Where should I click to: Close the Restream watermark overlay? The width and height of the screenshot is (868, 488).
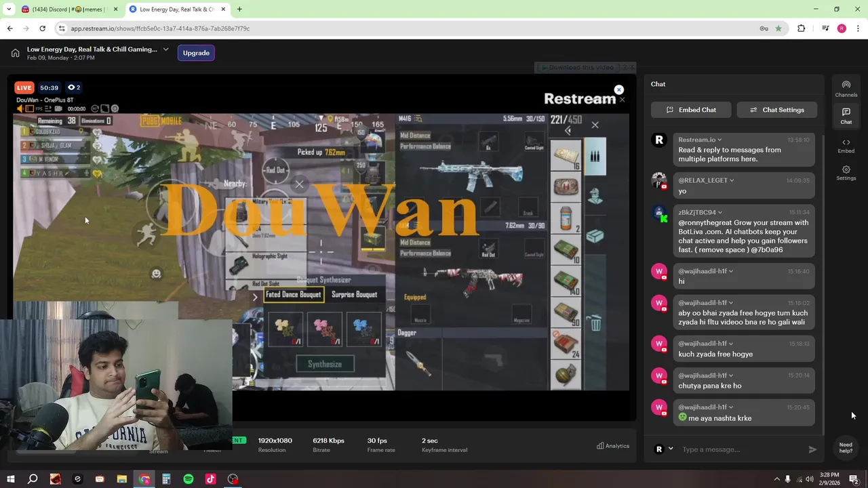coord(618,89)
